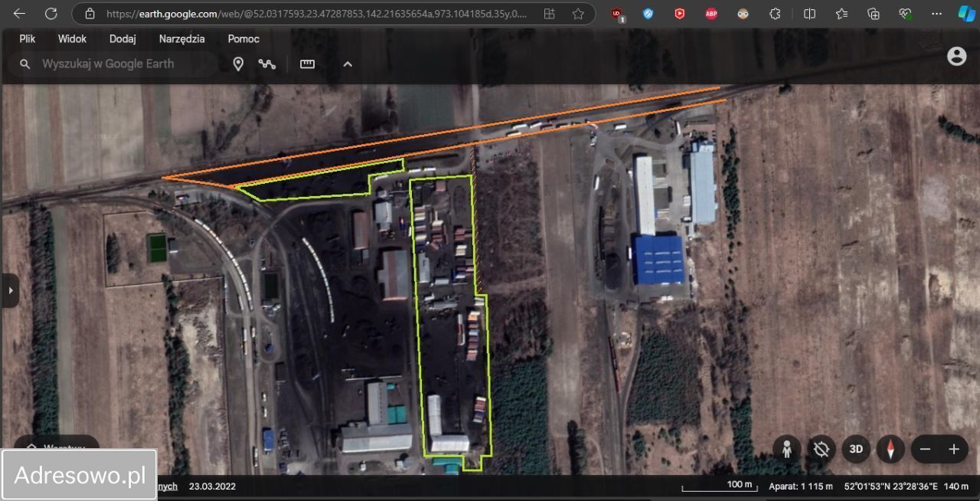The width and height of the screenshot is (980, 501).
Task: Expand the left side panel arrow
Action: pos(10,291)
